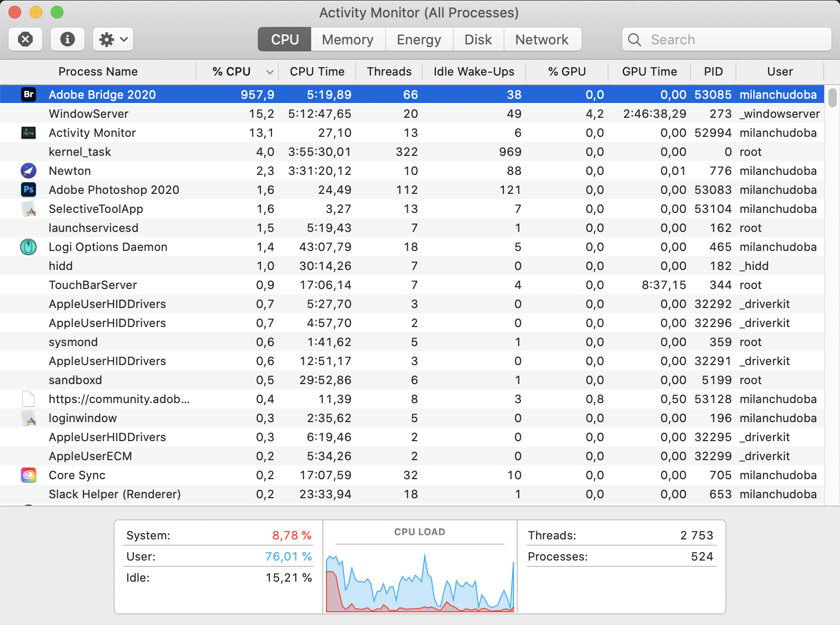Viewport: 840px width, 625px height.
Task: Click the _windowserver user cell
Action: pos(780,114)
